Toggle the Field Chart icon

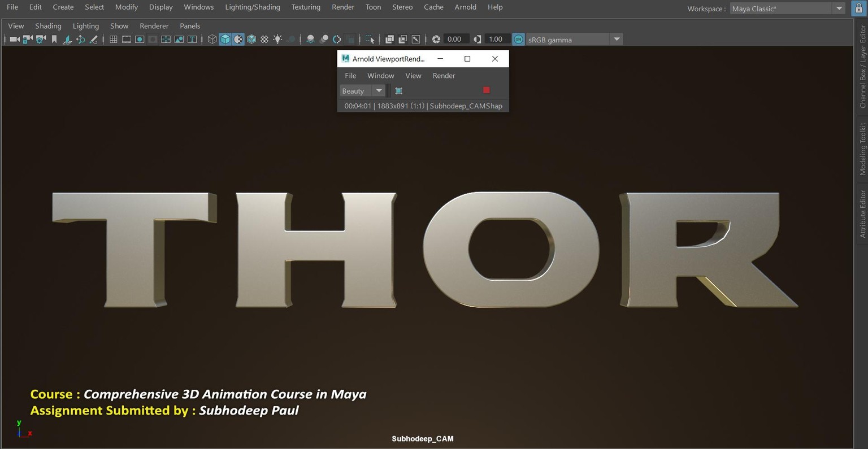click(x=166, y=39)
